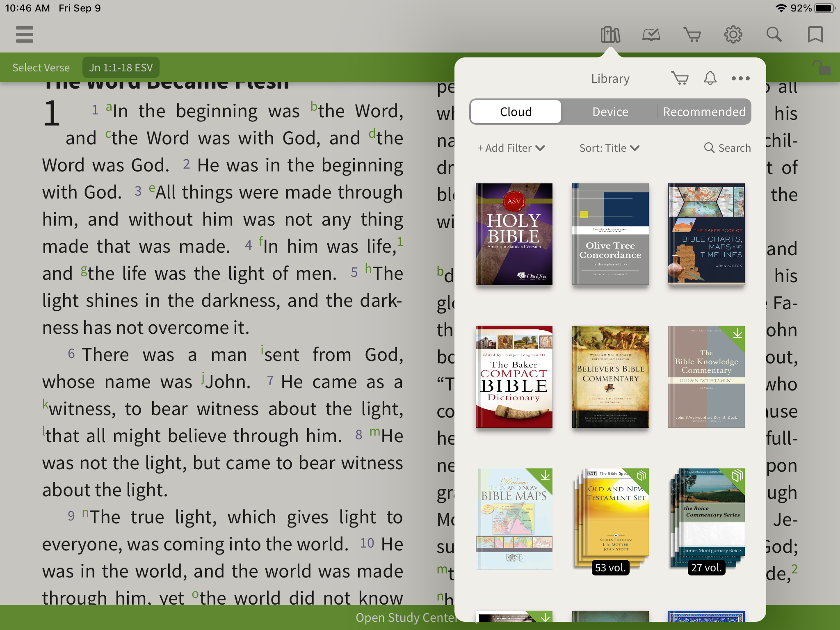Tap Search in the Library panel
Image resolution: width=840 pixels, height=630 pixels.
tap(728, 148)
